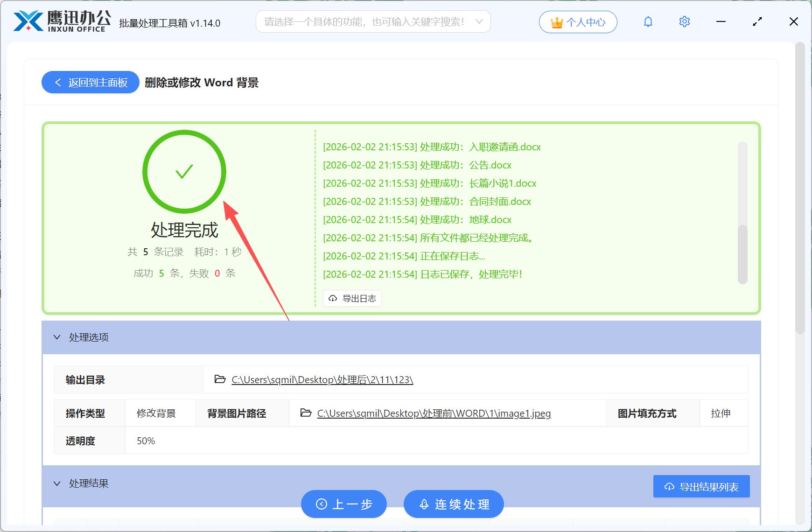Collapse the 处理结果 section
Screen dimensions: 812x532
tap(57, 483)
